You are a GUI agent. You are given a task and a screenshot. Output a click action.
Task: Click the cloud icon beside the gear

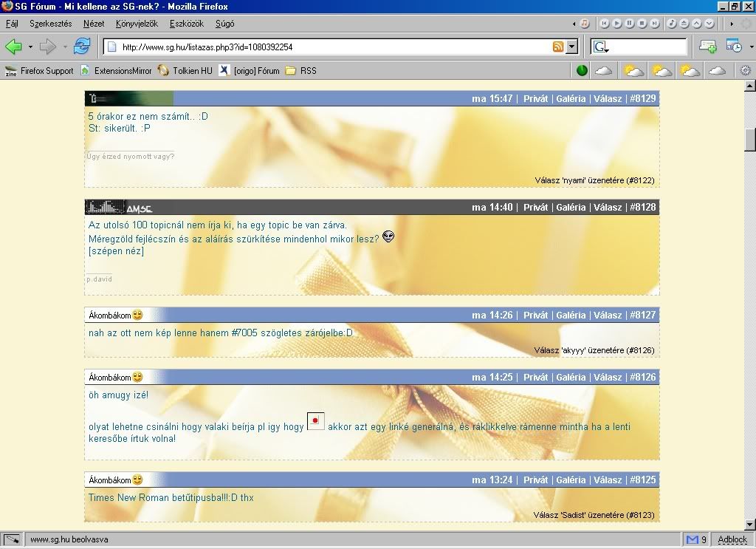click(x=717, y=71)
